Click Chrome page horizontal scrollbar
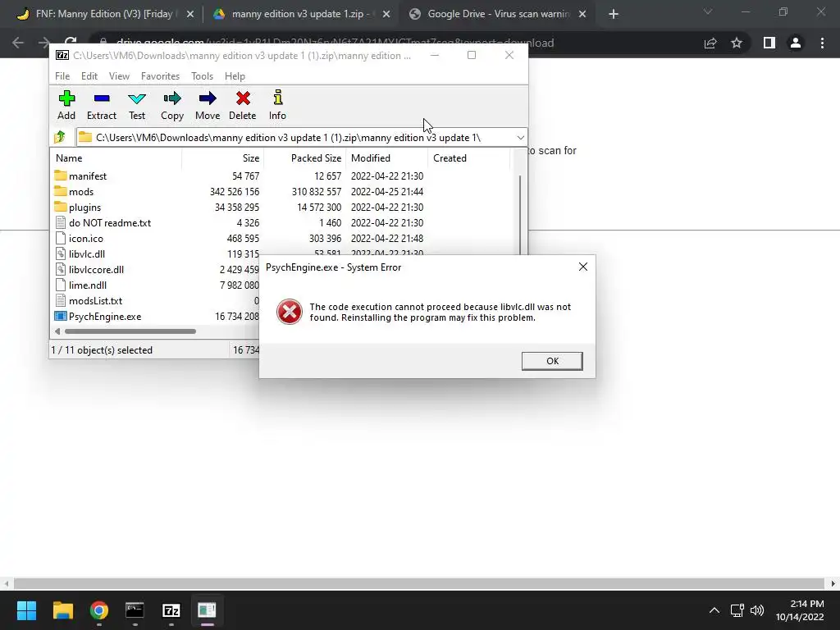 click(419, 583)
